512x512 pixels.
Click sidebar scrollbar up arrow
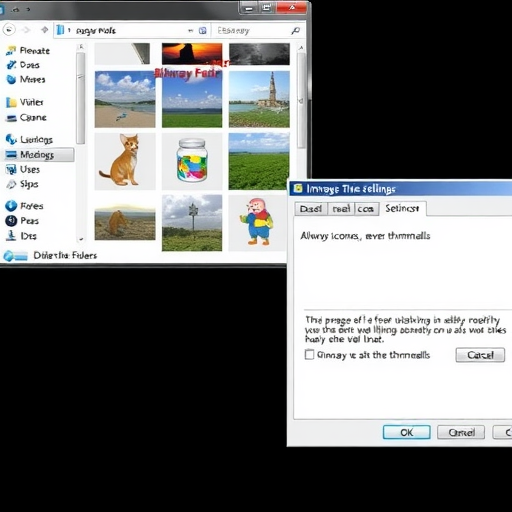tap(81, 47)
